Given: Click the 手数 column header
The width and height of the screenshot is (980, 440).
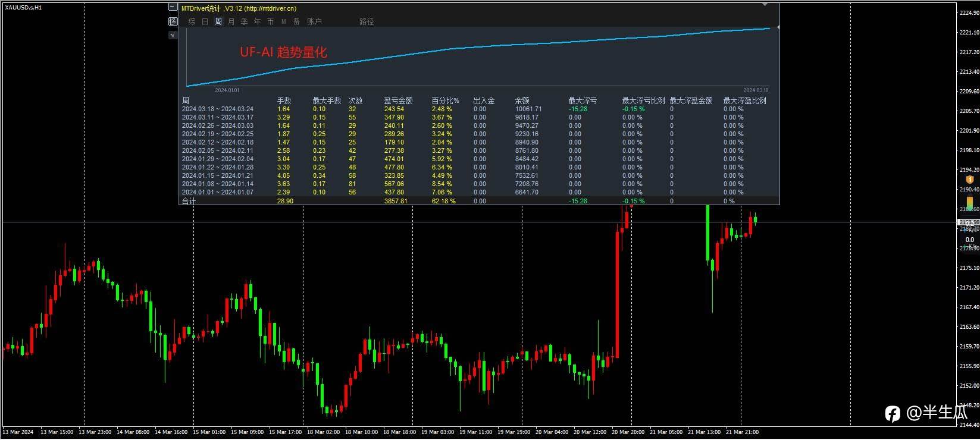Looking at the screenshot, I should (x=284, y=100).
